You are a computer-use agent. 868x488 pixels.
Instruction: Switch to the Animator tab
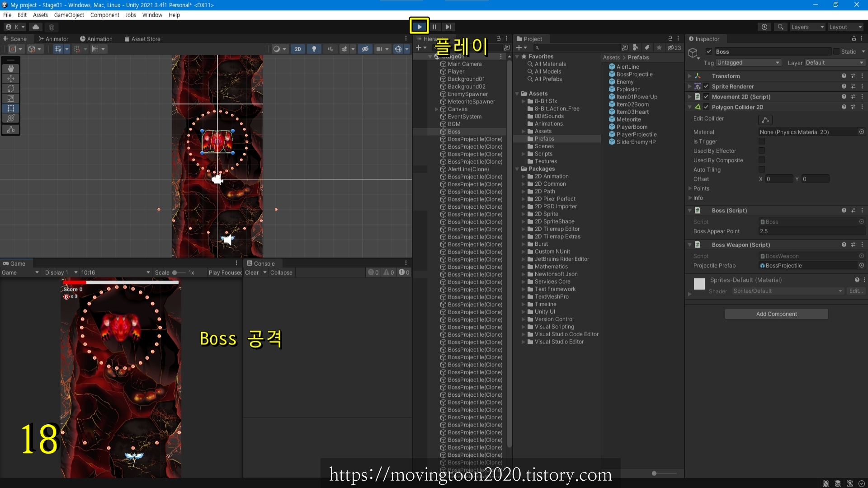53,39
